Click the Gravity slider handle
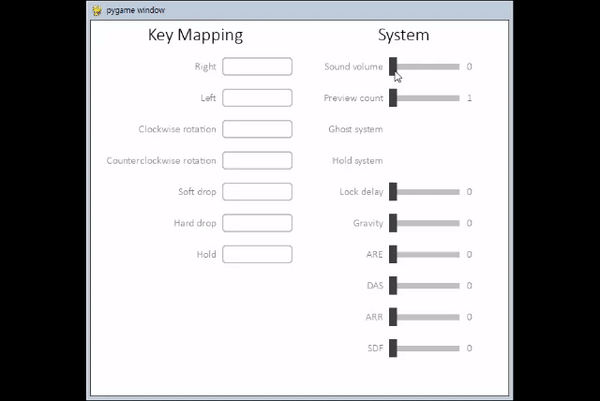The height and width of the screenshot is (401, 600). 393,223
